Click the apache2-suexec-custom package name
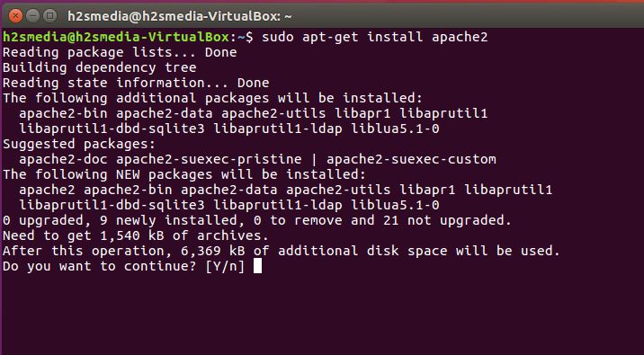The height and width of the screenshot is (355, 644). point(411,159)
